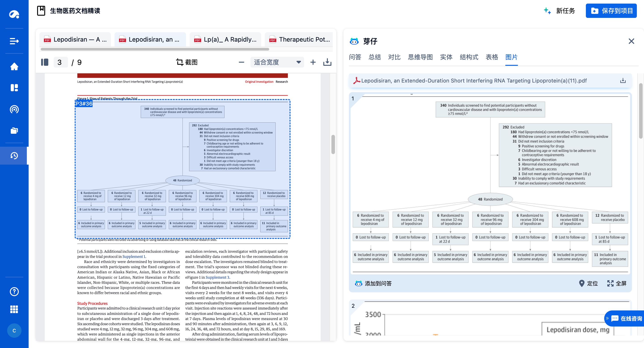This screenshot has width=644, height=348.
Task: Open image 1 in 全屏 fullscreen
Action: [617, 283]
